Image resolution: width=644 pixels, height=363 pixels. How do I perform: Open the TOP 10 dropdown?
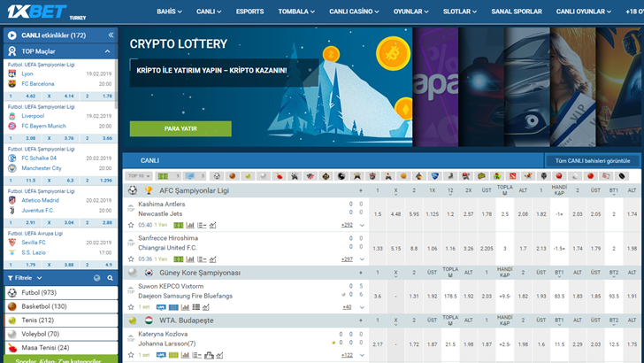click(x=139, y=176)
